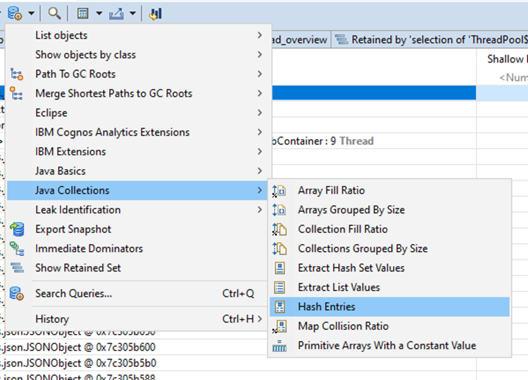Open the calculator icon dropdown arrow
Viewport: 528px width, 380px height.
coord(99,13)
